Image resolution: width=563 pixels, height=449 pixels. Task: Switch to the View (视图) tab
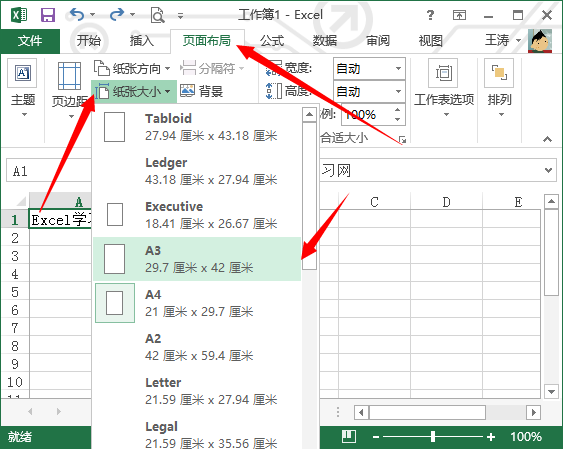coord(431,41)
